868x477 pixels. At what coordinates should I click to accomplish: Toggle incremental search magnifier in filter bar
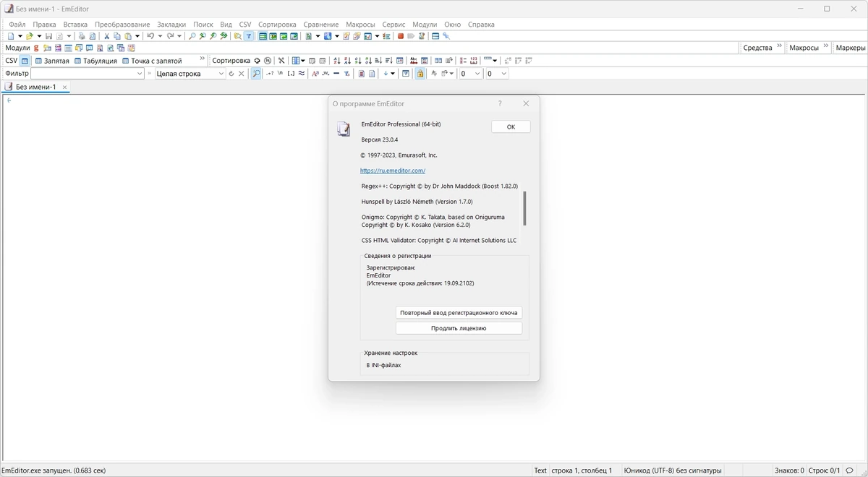pyautogui.click(x=256, y=74)
